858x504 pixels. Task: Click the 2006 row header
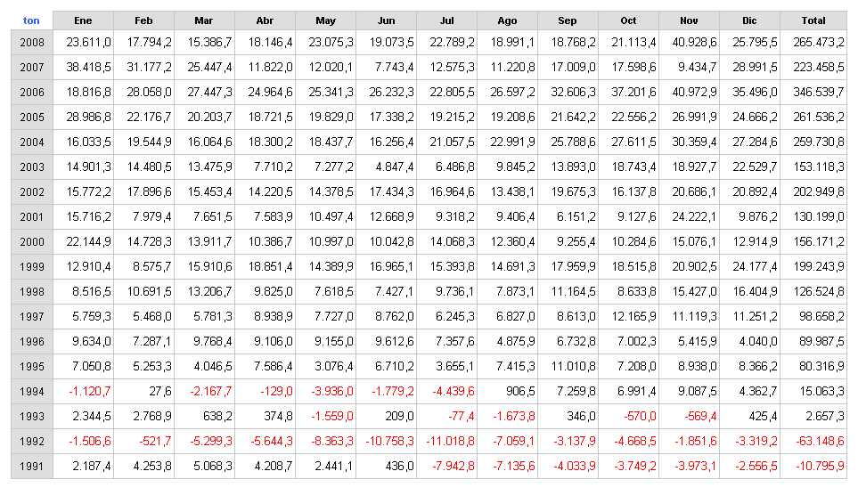(x=32, y=92)
